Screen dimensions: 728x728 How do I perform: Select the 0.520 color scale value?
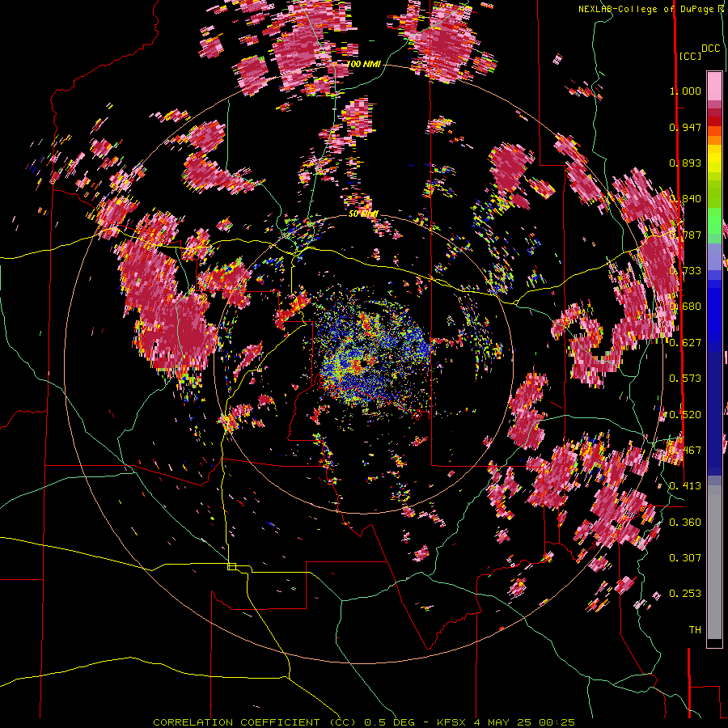pos(685,415)
